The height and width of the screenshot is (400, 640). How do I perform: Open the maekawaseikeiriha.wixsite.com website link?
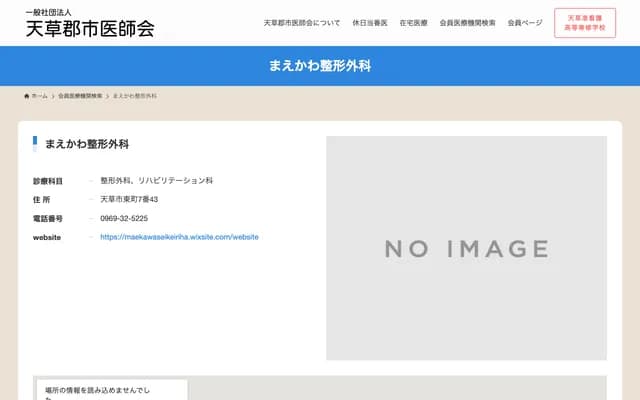(180, 237)
